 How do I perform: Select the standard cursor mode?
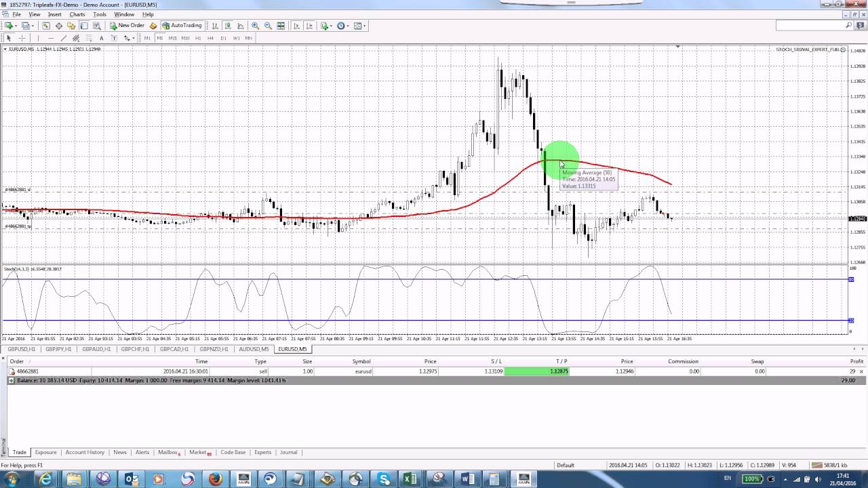[x=9, y=38]
